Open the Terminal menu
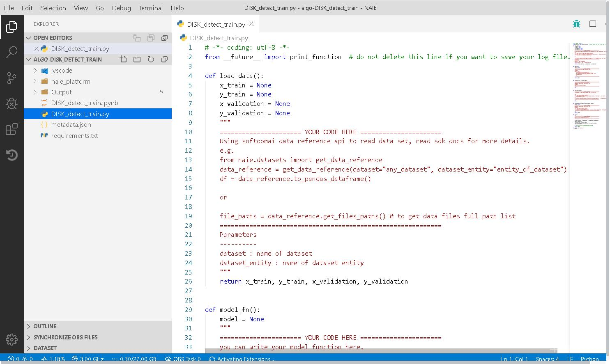The height and width of the screenshot is (364, 610). (x=150, y=8)
